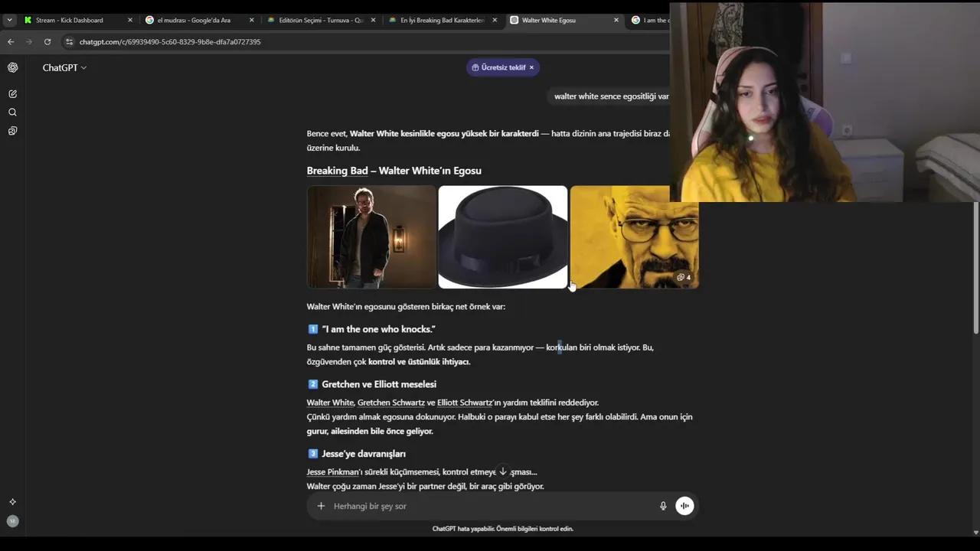Click the scroll-to-bottom arrow button

point(503,471)
